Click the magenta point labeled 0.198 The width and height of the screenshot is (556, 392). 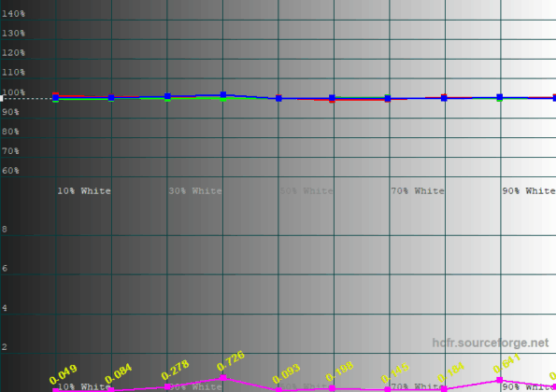332,388
